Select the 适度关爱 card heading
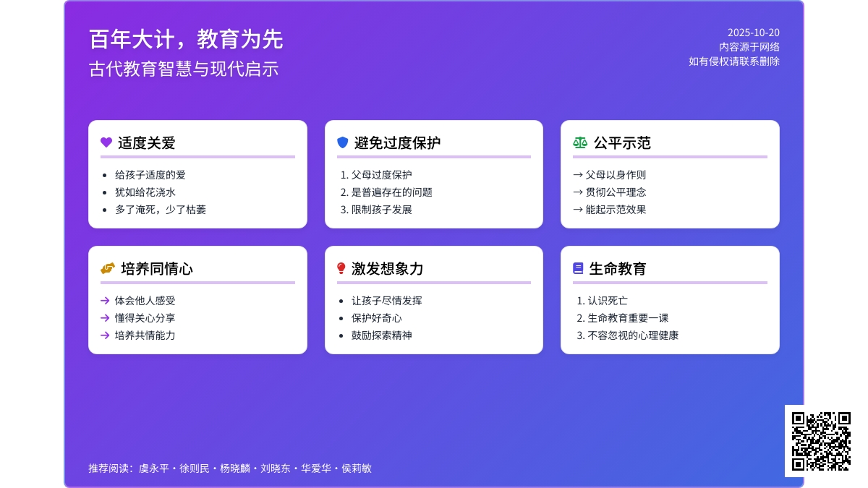Viewport: 868px width, 488px height. (147, 143)
